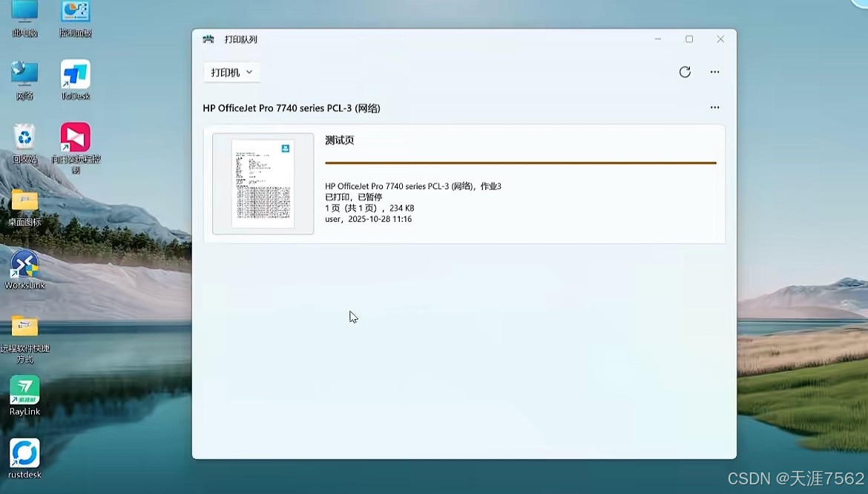
Task: Click the print job progress bar
Action: [x=520, y=162]
